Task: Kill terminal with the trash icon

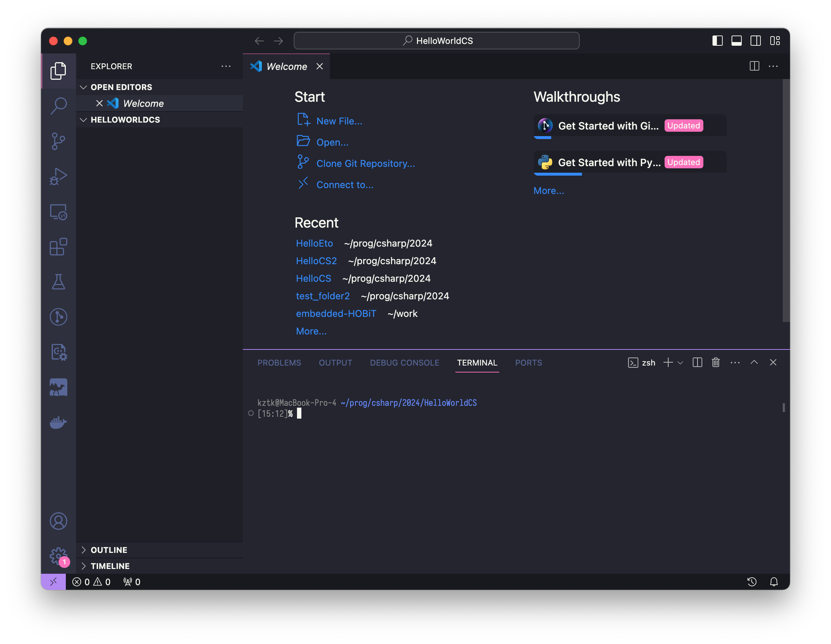Action: [716, 362]
